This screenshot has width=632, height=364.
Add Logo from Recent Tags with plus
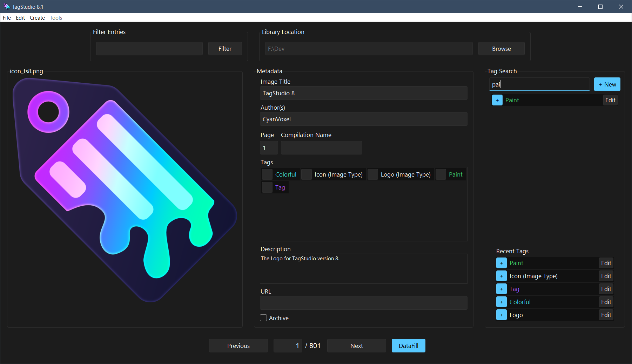pyautogui.click(x=501, y=315)
